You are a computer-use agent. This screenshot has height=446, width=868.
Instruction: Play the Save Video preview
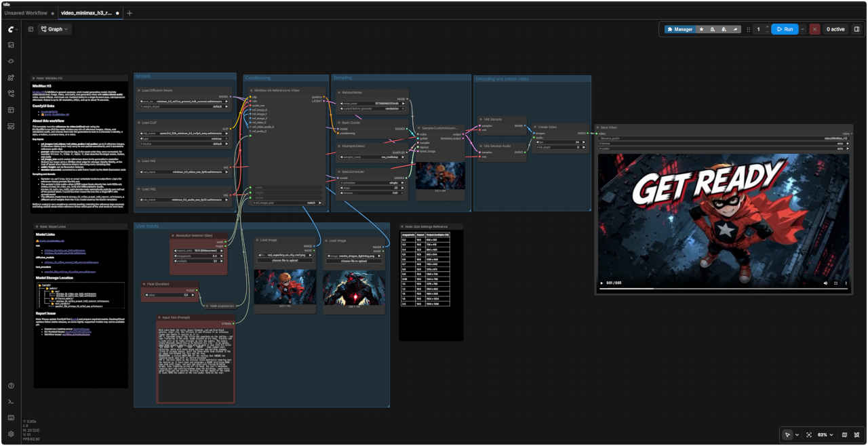click(601, 283)
